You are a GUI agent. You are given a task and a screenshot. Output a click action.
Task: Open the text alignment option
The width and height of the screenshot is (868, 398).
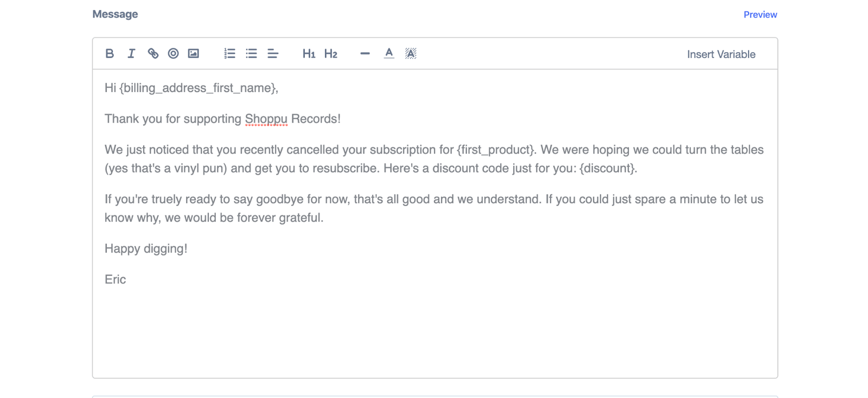(x=273, y=54)
